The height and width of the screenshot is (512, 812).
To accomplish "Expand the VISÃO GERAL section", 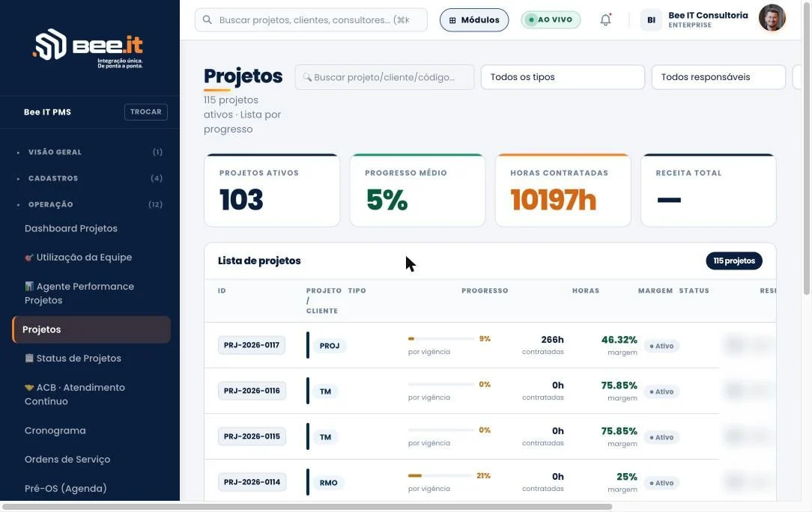I will [x=90, y=152].
